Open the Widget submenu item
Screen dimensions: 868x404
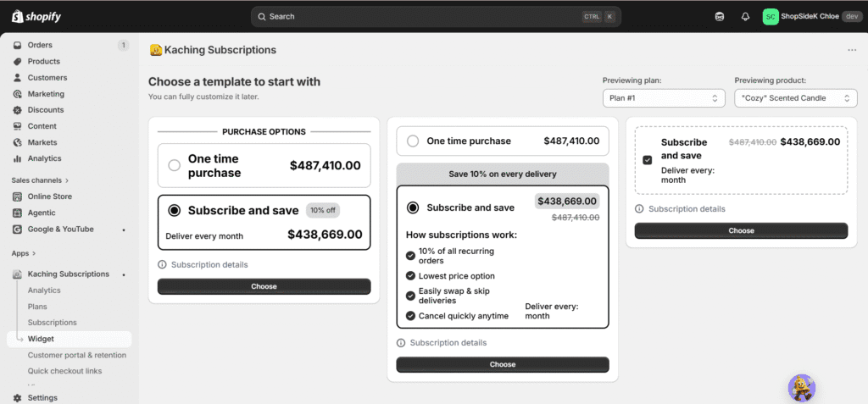[70, 340]
